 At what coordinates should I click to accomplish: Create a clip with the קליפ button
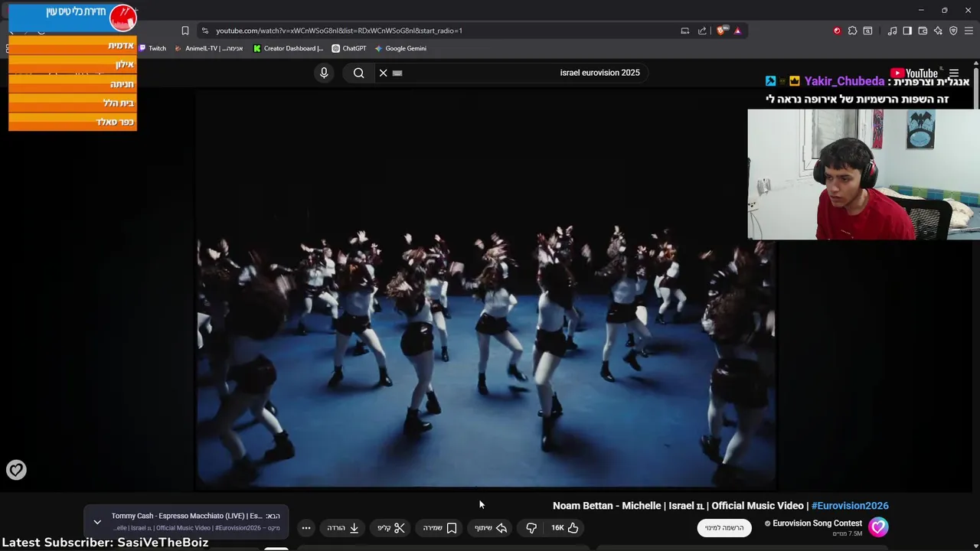click(x=390, y=528)
